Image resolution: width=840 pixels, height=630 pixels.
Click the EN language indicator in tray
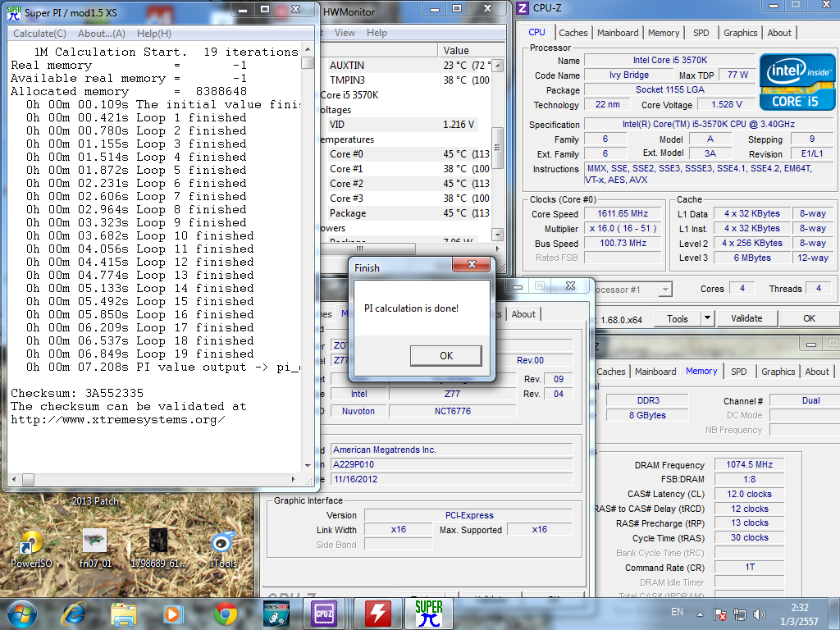tap(677, 612)
